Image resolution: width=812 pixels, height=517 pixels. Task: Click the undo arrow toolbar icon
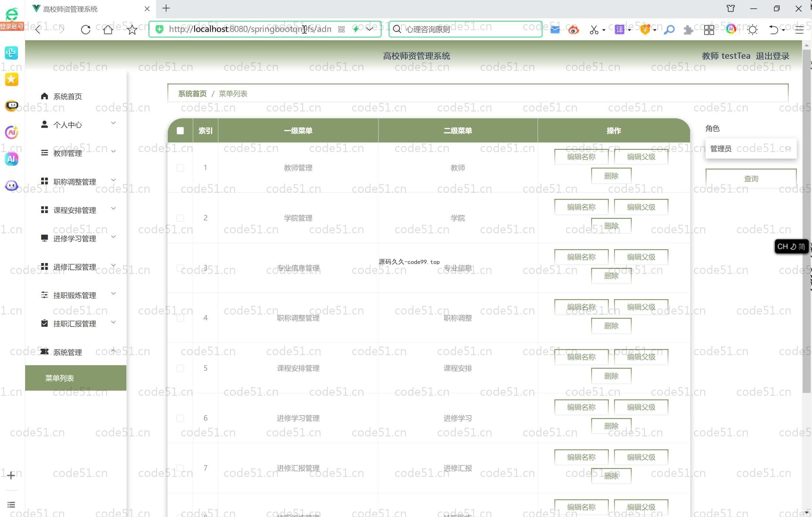coord(774,30)
